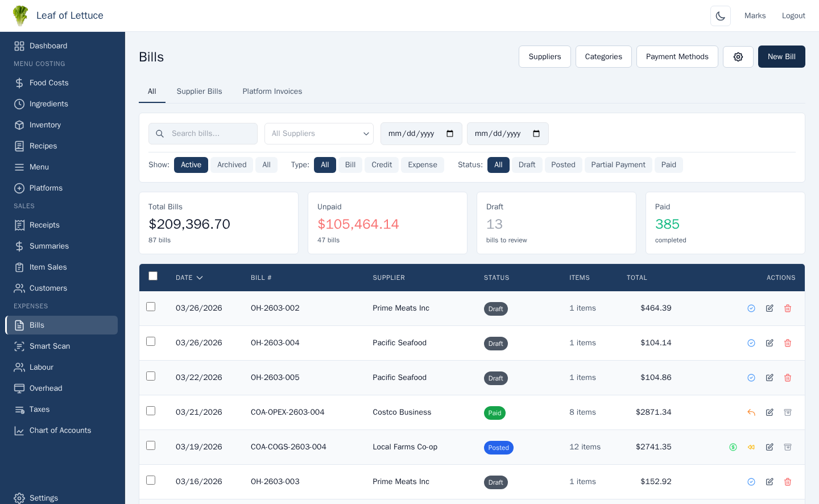Edit bill OH-2603-004 using pencil icon

[x=769, y=343]
